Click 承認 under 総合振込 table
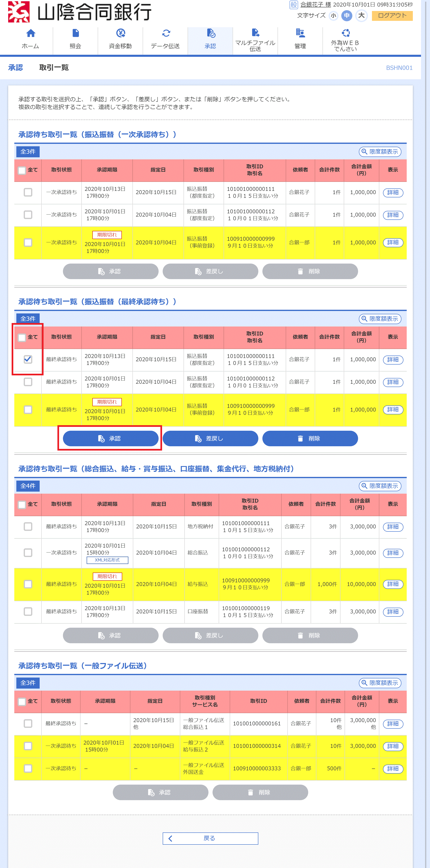430x868 pixels. pos(111,635)
